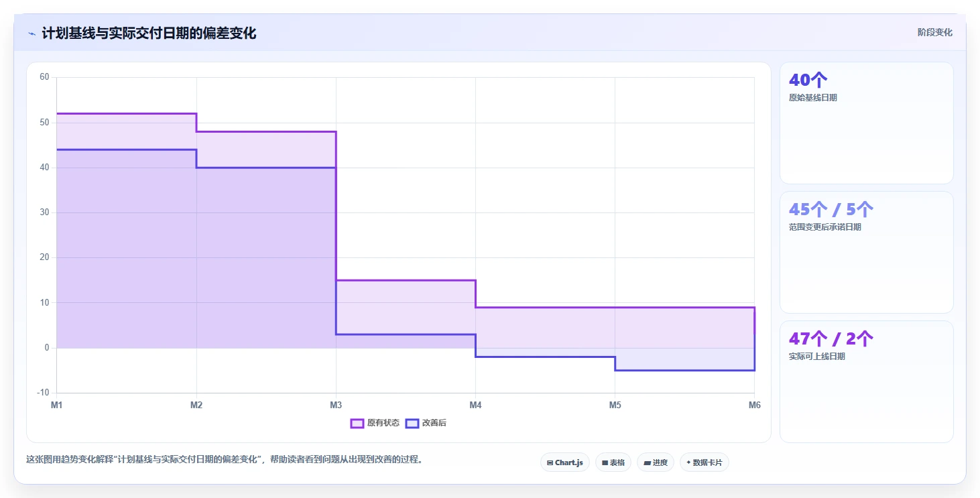This screenshot has width=980, height=498.
Task: Click the 实际可上线日期 card label
Action: 817,357
